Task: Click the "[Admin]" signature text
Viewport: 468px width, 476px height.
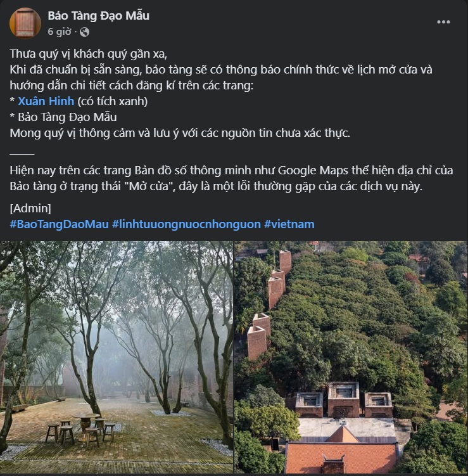Action: click(x=30, y=208)
